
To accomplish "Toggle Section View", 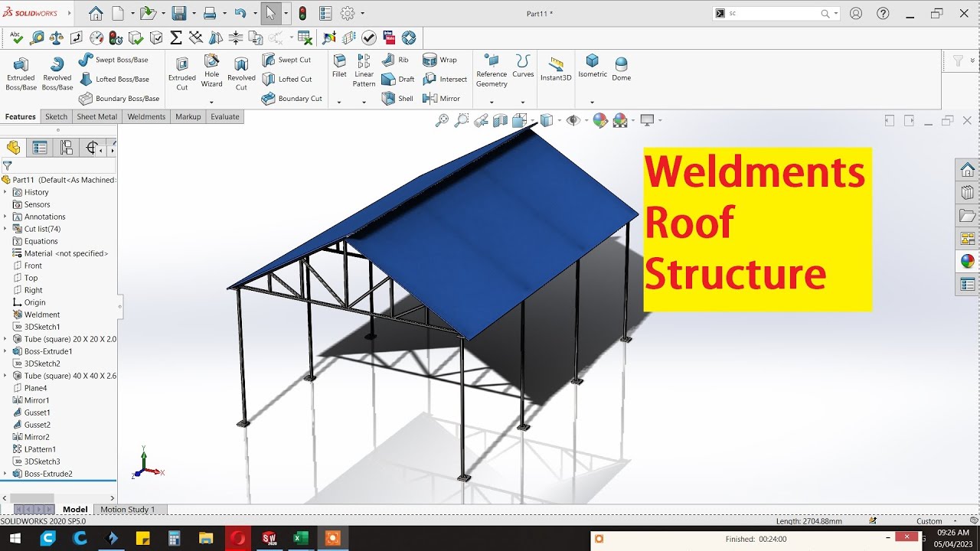I will [501, 120].
